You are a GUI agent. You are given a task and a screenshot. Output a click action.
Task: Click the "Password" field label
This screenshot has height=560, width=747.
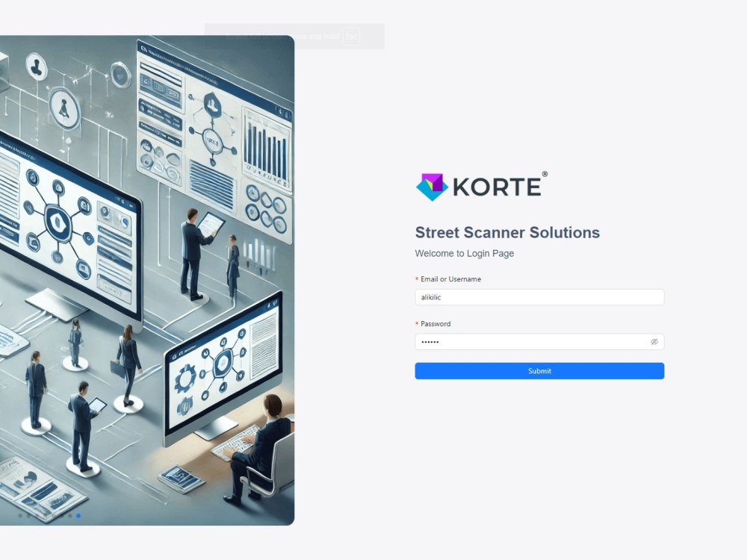(x=436, y=324)
